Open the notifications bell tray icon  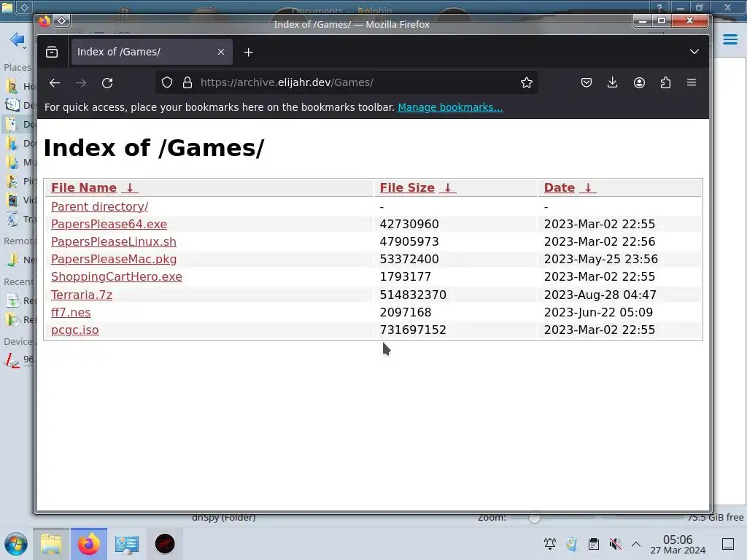tap(550, 544)
